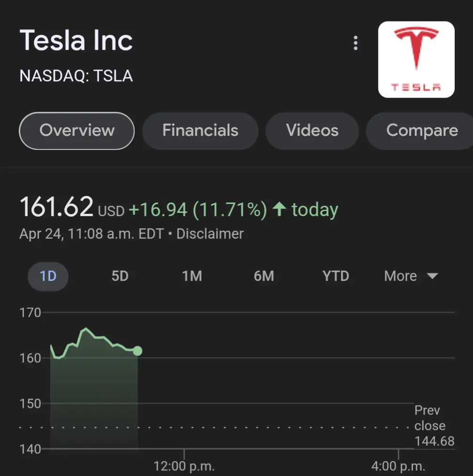Expand the More time range dropdown

point(411,276)
